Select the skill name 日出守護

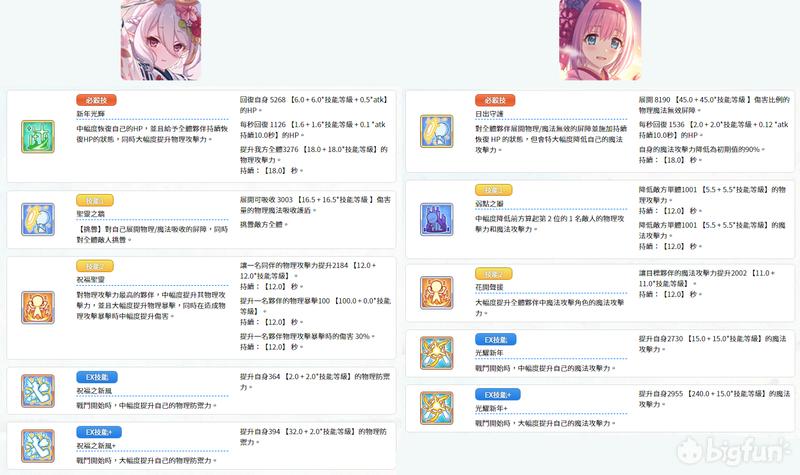click(489, 114)
